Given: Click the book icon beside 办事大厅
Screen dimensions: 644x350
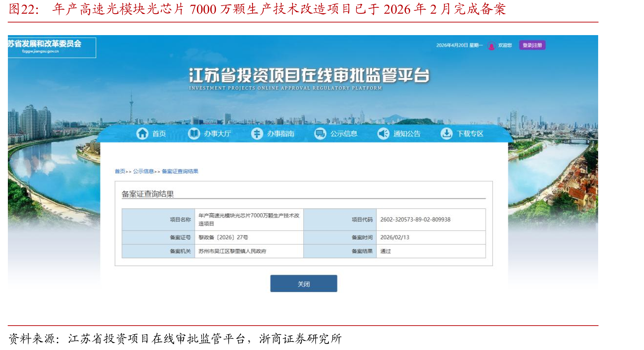Looking at the screenshot, I should point(194,134).
